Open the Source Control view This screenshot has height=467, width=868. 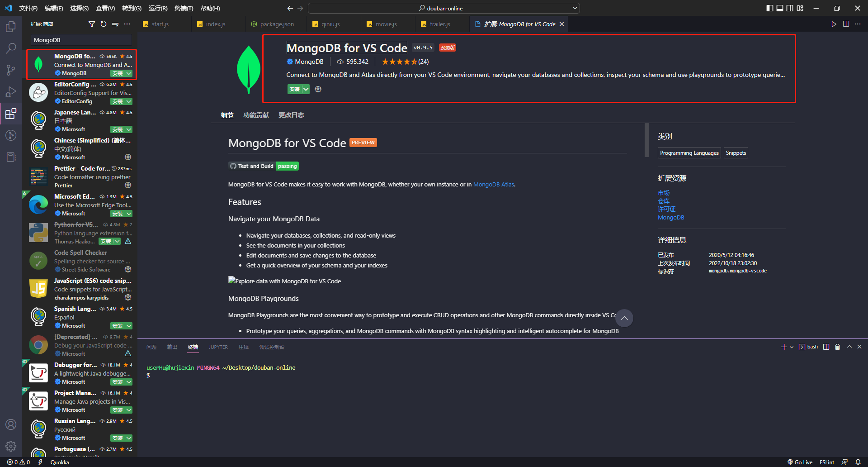[x=11, y=70]
